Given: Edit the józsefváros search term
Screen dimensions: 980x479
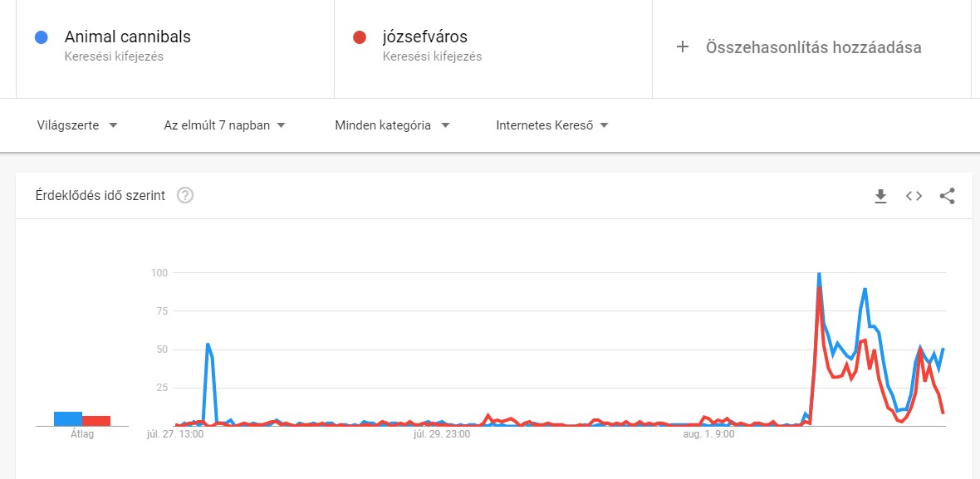Looking at the screenshot, I should [x=426, y=37].
